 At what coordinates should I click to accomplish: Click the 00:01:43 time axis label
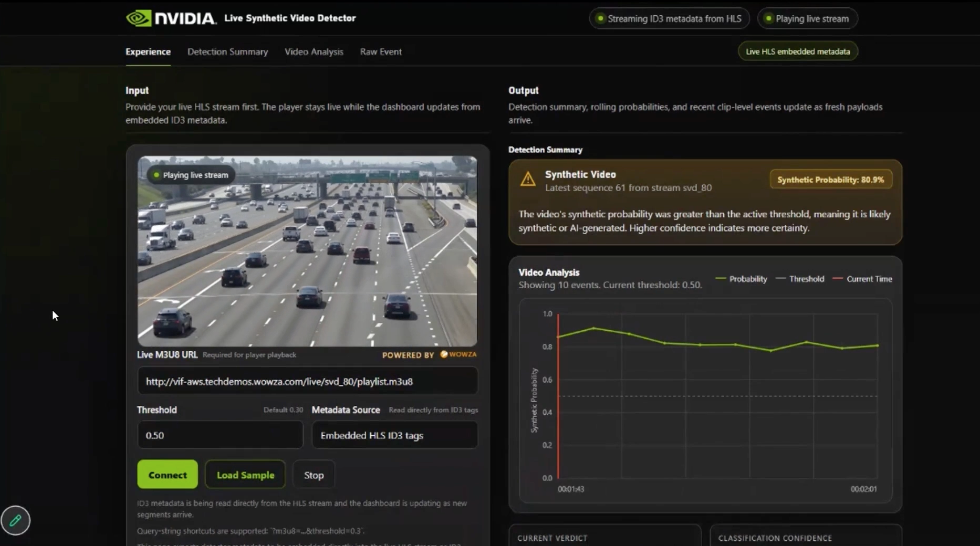[x=571, y=489]
